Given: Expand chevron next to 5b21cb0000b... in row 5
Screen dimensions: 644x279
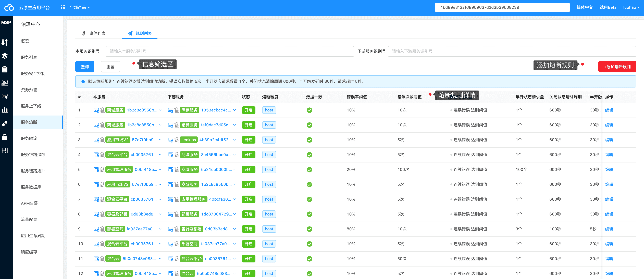Looking at the screenshot, I should tap(234, 170).
